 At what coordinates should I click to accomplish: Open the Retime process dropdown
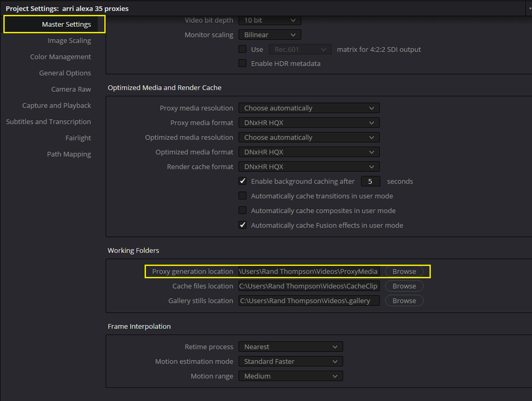pos(291,347)
